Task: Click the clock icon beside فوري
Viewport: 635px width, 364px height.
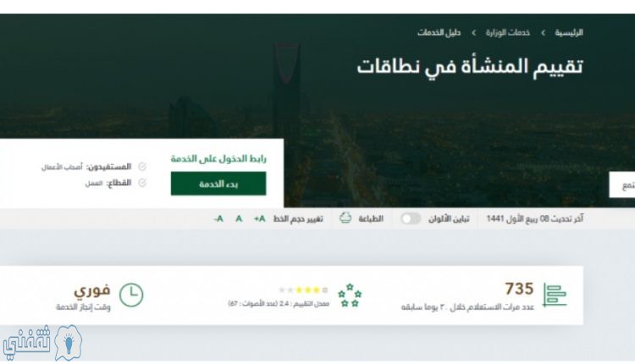Action: [131, 295]
